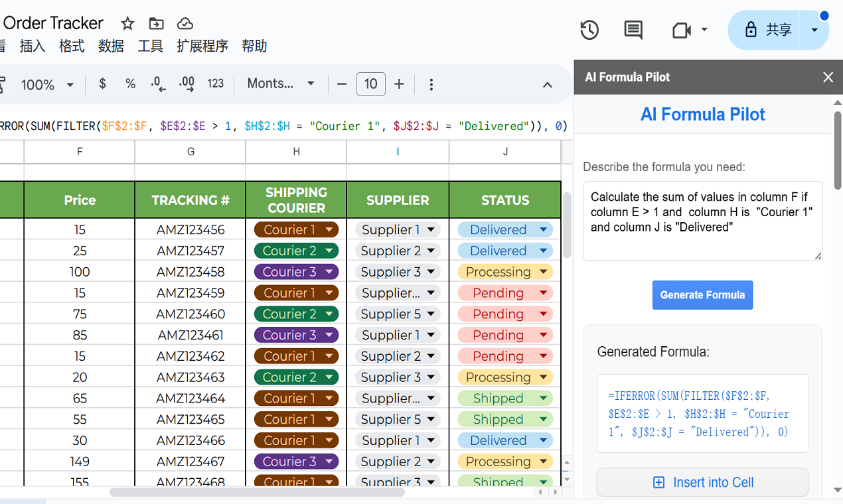843x504 pixels.
Task: Open the 扩展程序 menu
Action: tap(202, 46)
